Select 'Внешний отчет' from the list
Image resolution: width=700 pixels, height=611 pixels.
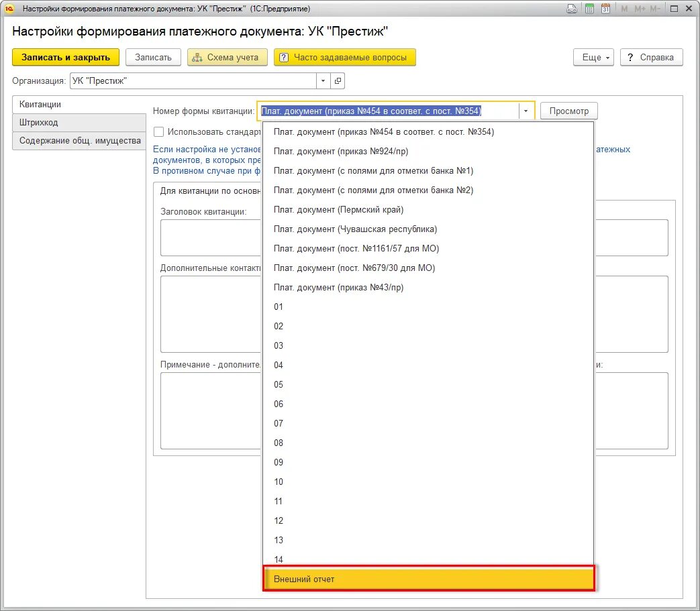429,579
